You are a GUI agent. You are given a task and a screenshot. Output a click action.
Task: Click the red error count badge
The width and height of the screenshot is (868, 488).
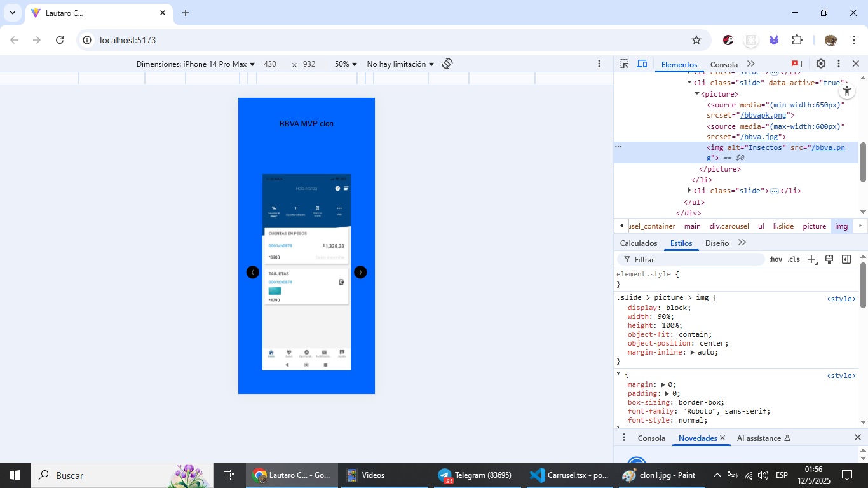797,64
